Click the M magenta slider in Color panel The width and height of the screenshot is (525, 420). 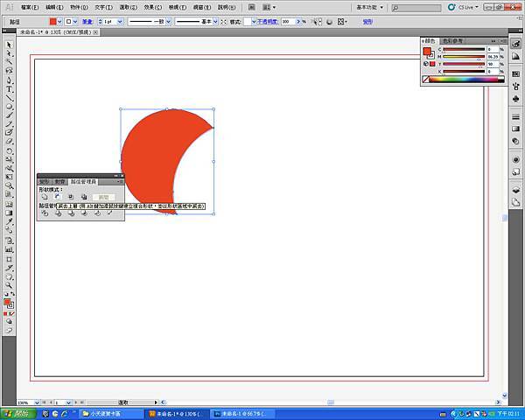pyautogui.click(x=464, y=57)
